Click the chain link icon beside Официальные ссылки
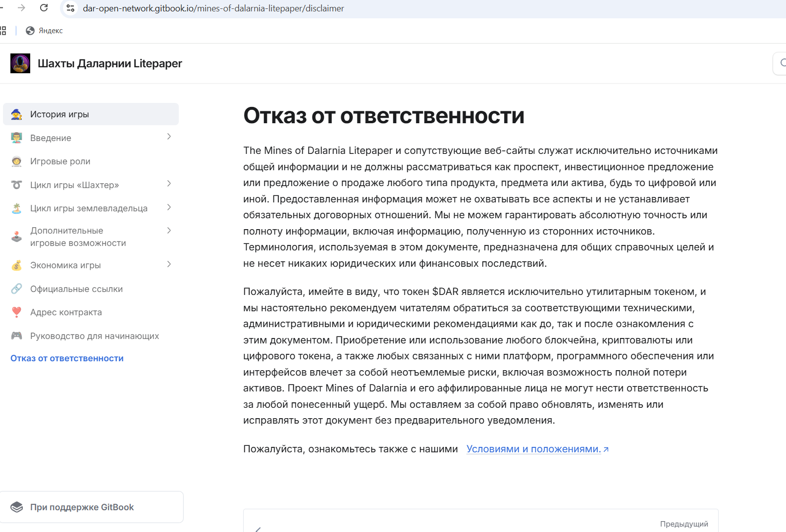 point(17,289)
